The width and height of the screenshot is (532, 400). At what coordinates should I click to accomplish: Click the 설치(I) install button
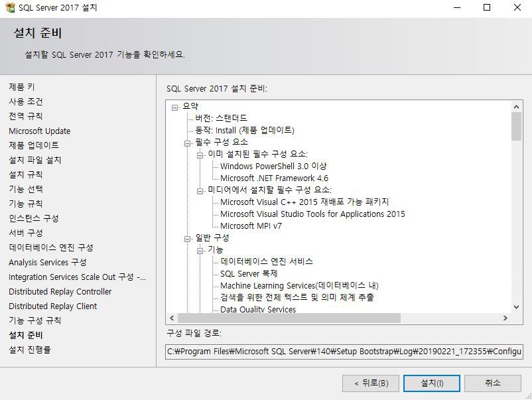click(x=432, y=383)
